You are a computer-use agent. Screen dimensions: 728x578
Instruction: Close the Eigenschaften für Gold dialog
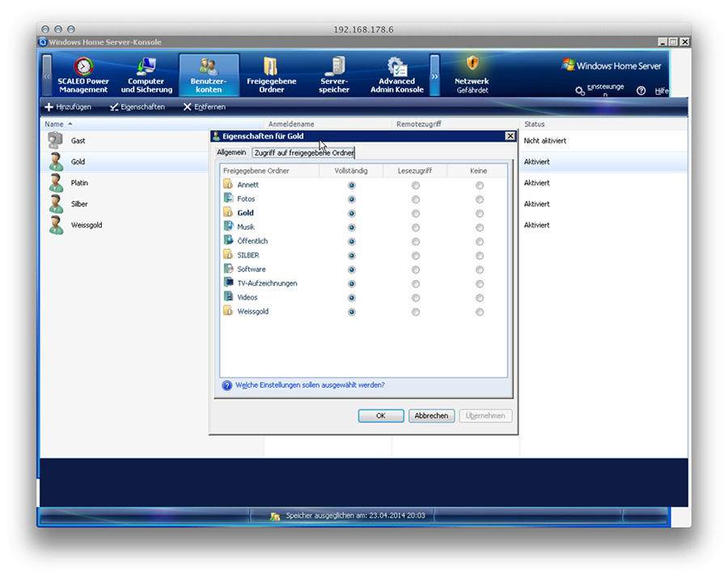(x=510, y=136)
